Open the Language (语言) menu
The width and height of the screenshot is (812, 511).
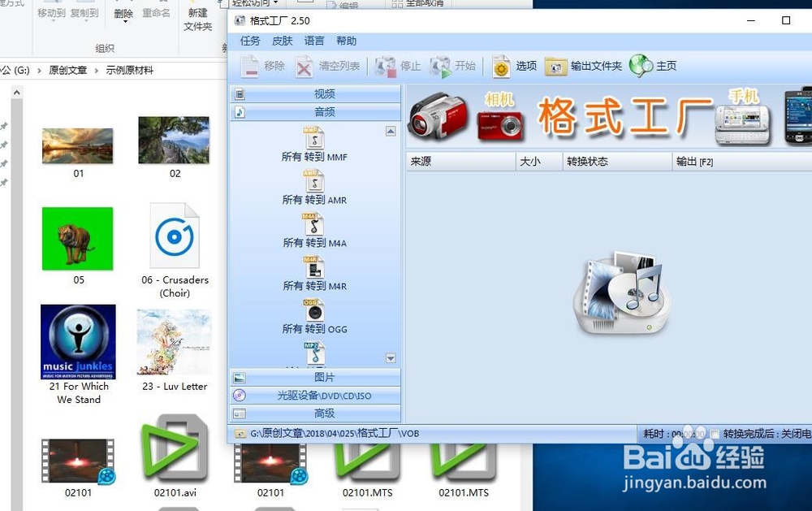(314, 41)
